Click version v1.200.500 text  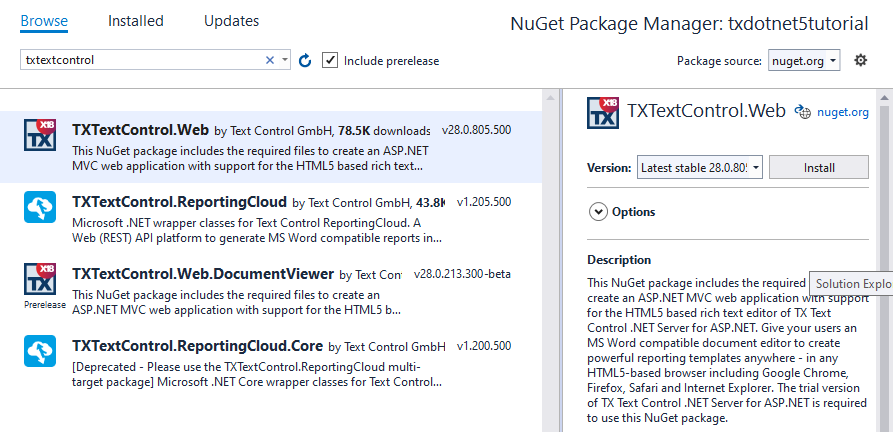tap(484, 345)
